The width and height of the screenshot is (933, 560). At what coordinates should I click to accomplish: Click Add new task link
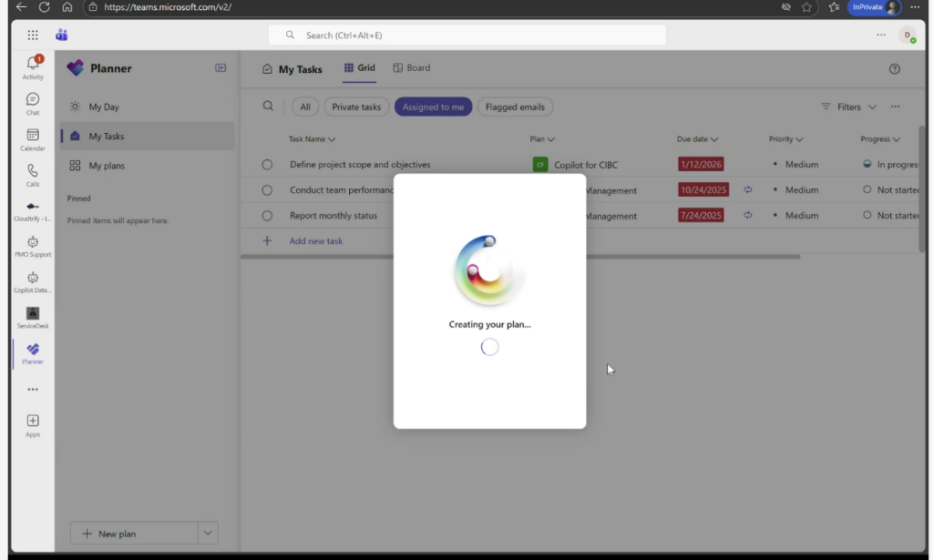(x=316, y=240)
